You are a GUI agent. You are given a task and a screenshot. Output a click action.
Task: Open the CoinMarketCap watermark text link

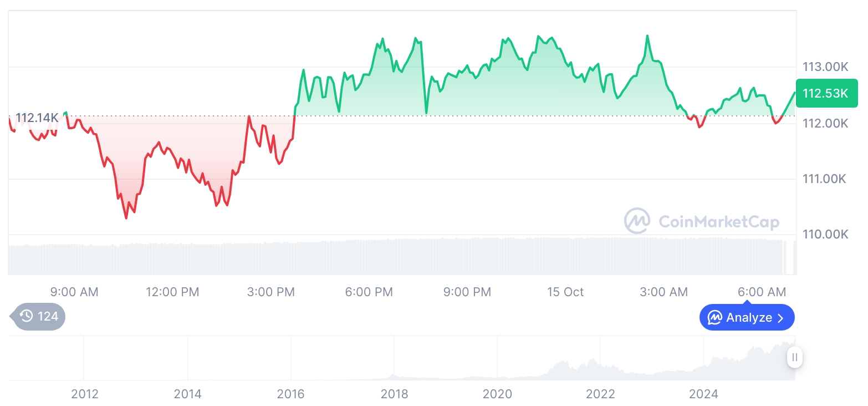(719, 222)
